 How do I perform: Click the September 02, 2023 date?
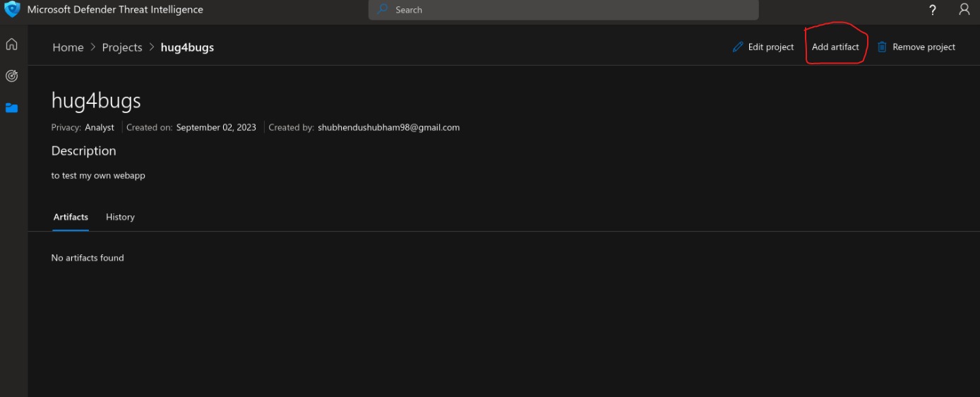pos(216,128)
